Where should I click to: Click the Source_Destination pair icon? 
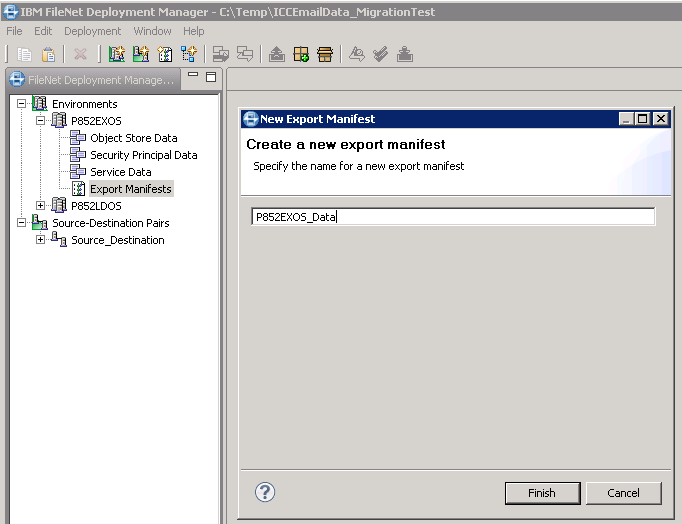pyautogui.click(x=59, y=239)
